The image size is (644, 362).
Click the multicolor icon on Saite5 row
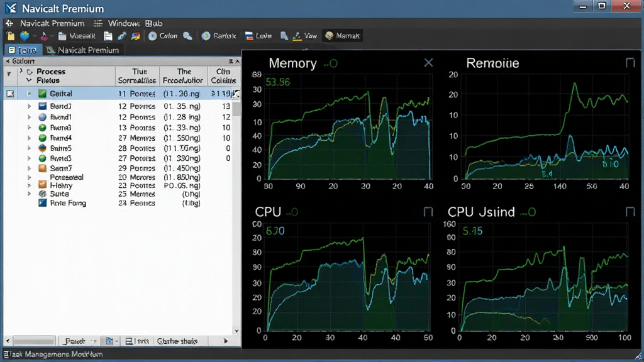click(42, 148)
